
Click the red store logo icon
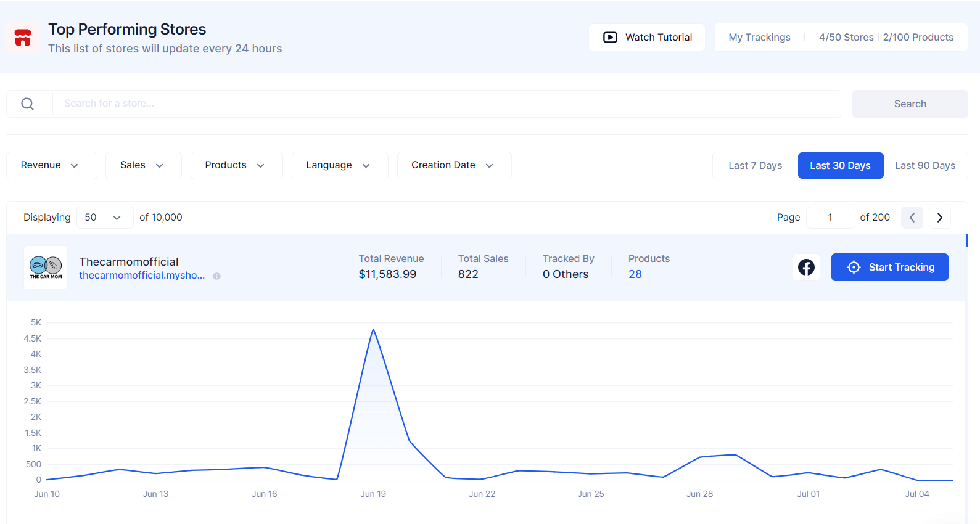click(x=23, y=38)
